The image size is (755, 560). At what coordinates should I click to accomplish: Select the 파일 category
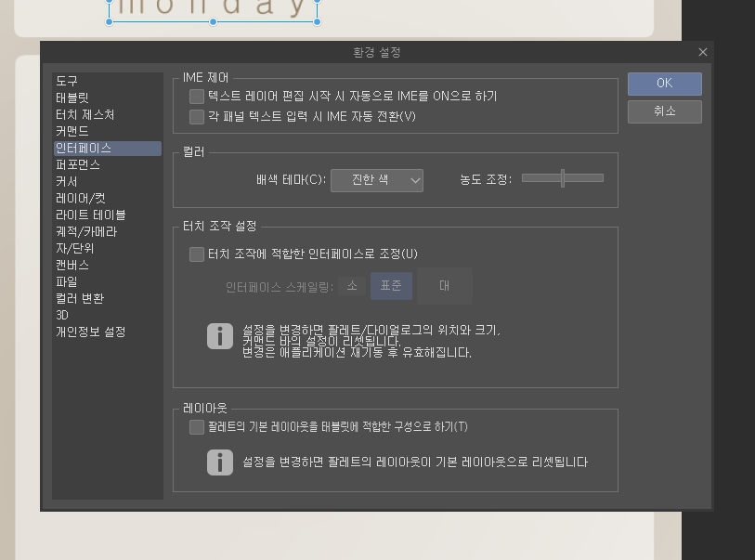tap(107, 281)
